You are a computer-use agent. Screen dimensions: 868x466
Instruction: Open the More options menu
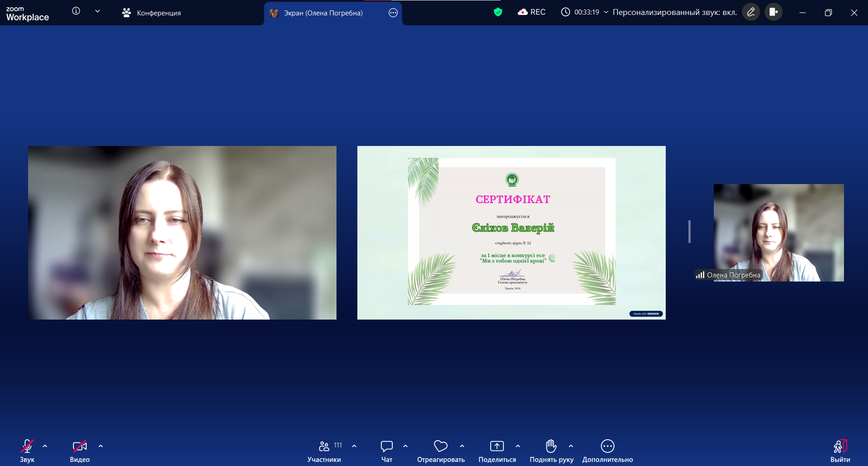tap(607, 447)
